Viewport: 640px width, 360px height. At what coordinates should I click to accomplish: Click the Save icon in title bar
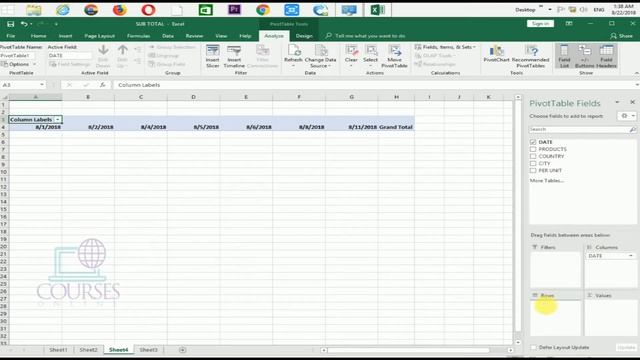(11, 24)
